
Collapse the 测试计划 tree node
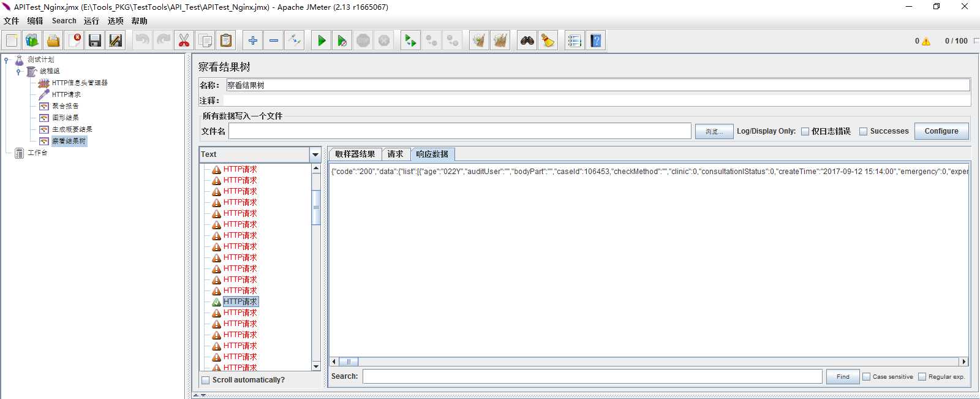point(6,59)
